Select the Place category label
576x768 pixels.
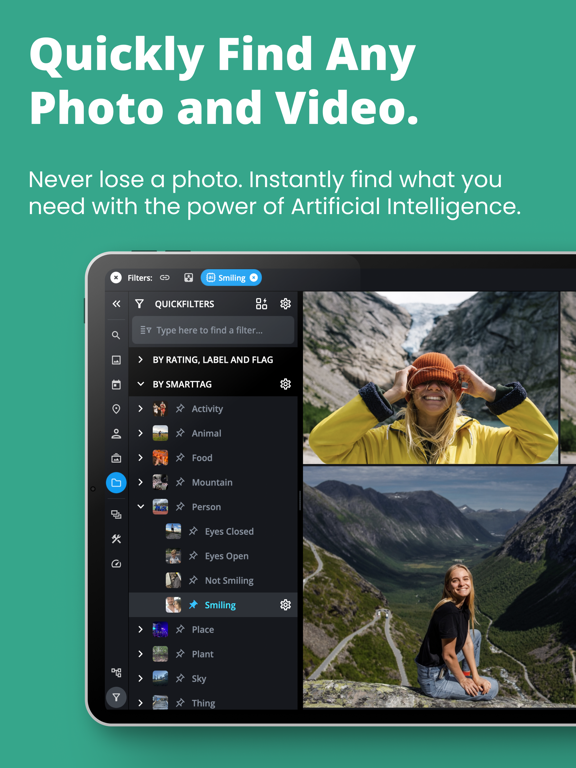[x=203, y=629]
